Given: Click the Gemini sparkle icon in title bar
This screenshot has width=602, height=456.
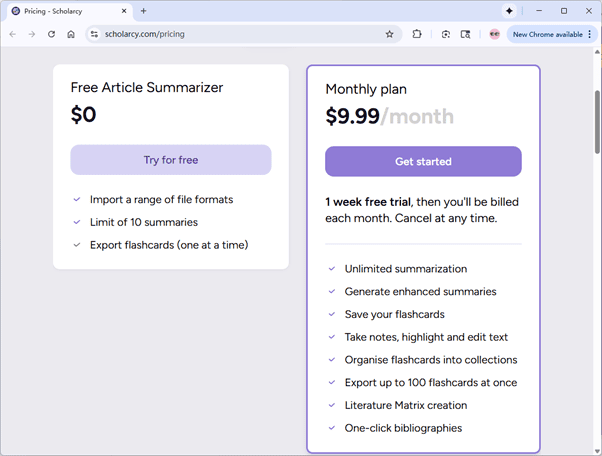Looking at the screenshot, I should click(x=509, y=10).
